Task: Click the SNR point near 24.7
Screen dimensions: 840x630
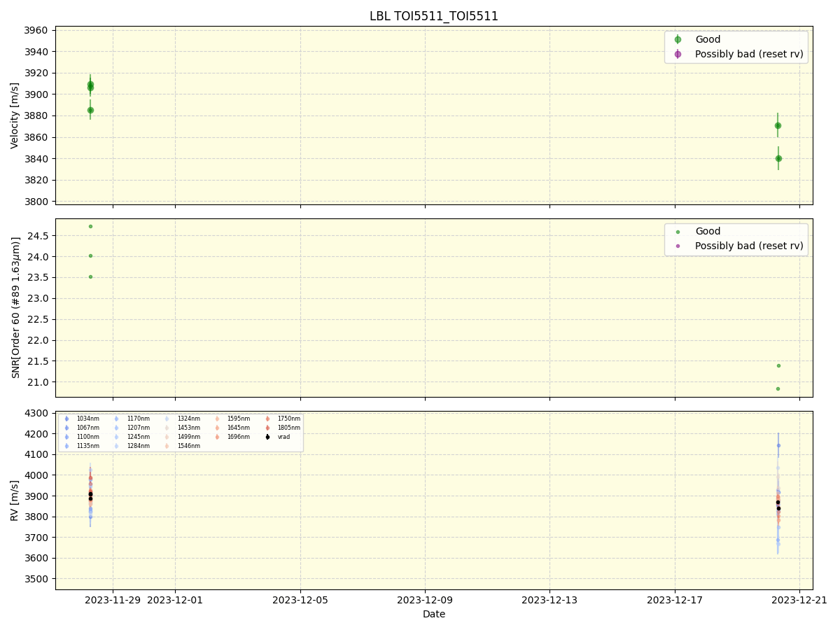Action: (x=90, y=226)
